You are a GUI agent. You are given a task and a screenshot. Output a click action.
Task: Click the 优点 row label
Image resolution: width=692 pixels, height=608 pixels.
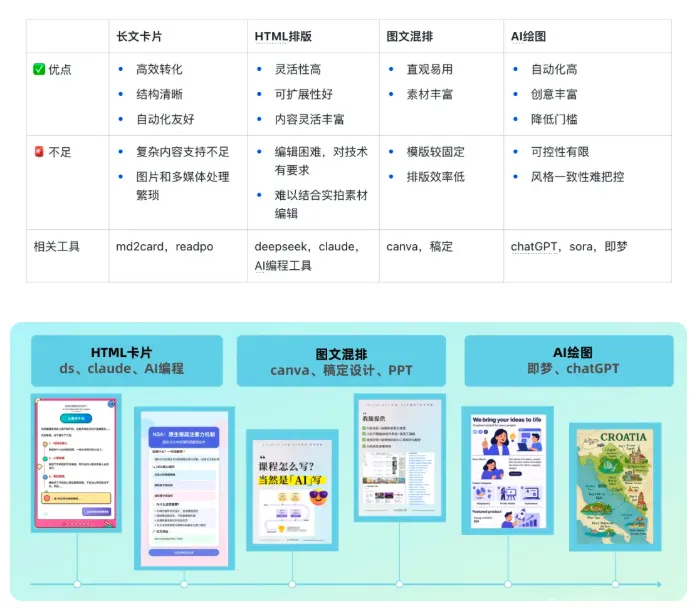point(60,70)
